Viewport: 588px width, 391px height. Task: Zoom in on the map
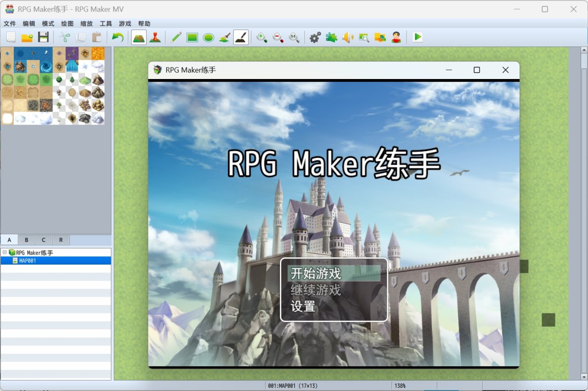click(x=262, y=37)
